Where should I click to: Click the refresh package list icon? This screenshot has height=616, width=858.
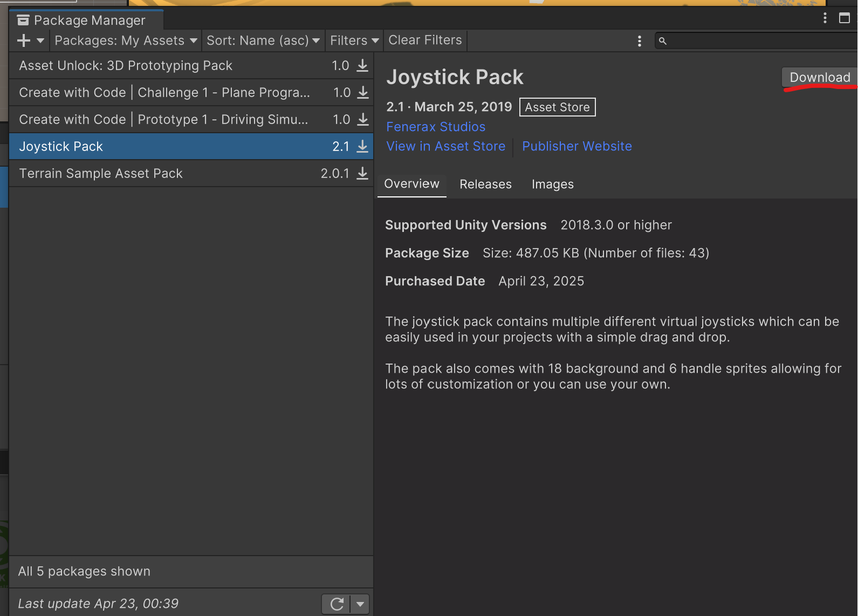tap(337, 604)
